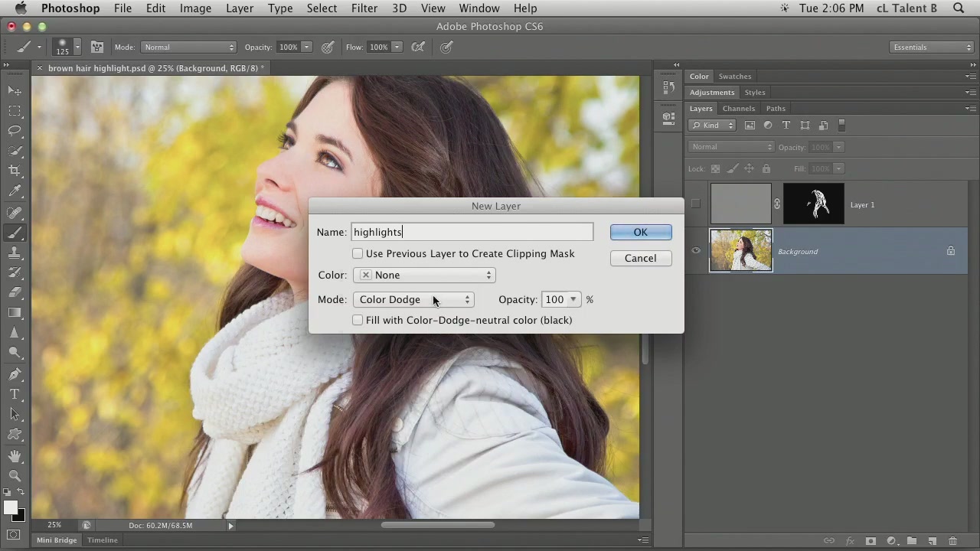Switch to the Channels tab
The height and width of the screenshot is (551, 980).
click(x=739, y=109)
